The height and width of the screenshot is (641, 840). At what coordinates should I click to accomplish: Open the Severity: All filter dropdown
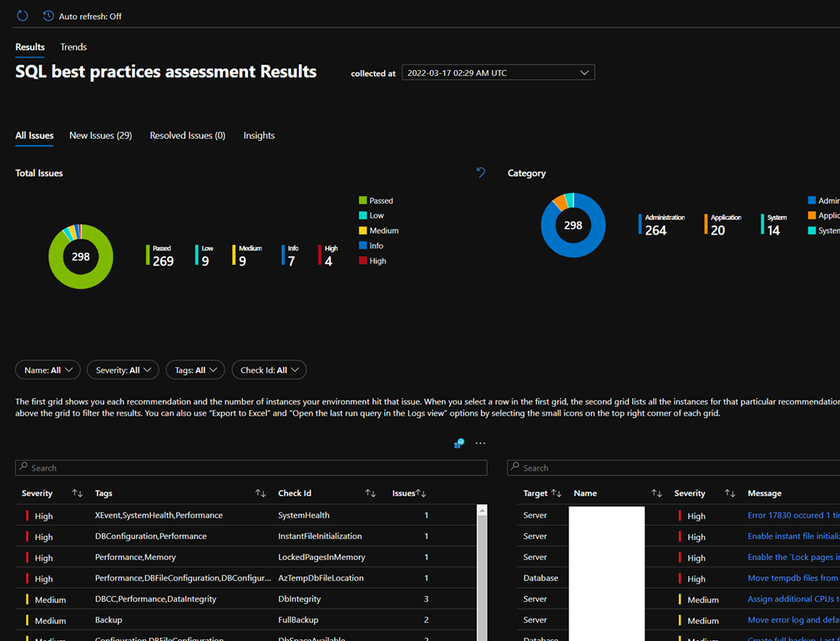coord(122,370)
